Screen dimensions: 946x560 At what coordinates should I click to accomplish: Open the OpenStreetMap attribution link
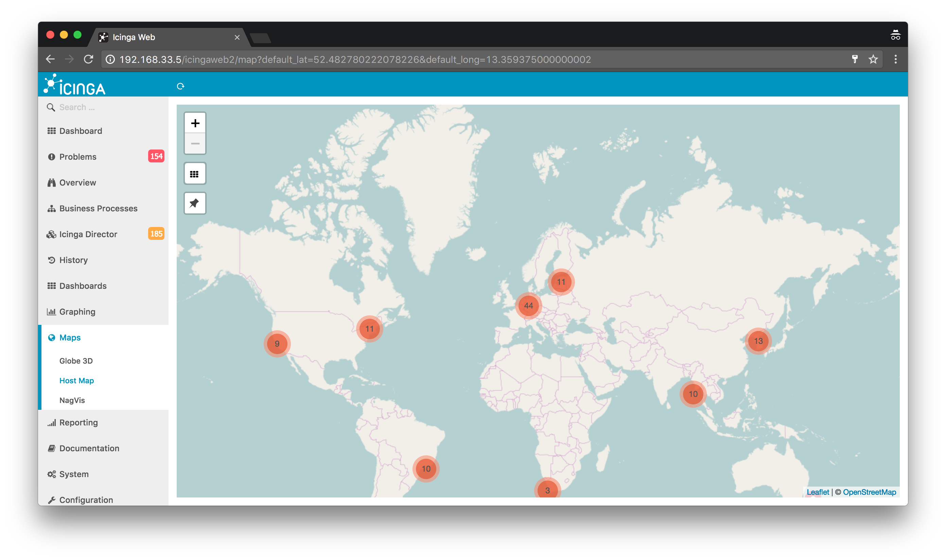point(870,492)
